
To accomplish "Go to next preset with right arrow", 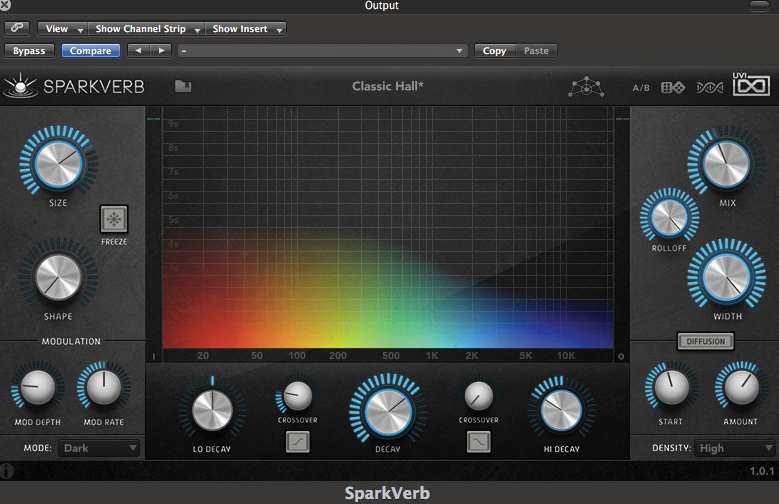I will 161,51.
